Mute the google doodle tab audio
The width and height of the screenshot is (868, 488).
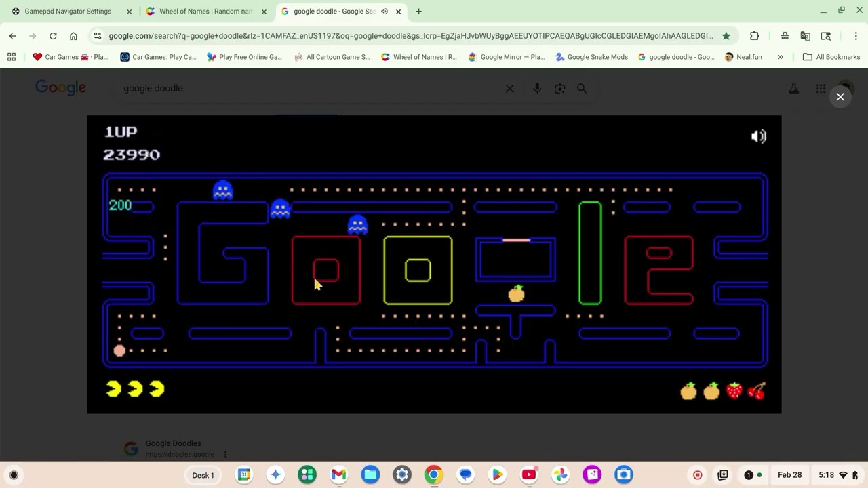[x=384, y=12]
